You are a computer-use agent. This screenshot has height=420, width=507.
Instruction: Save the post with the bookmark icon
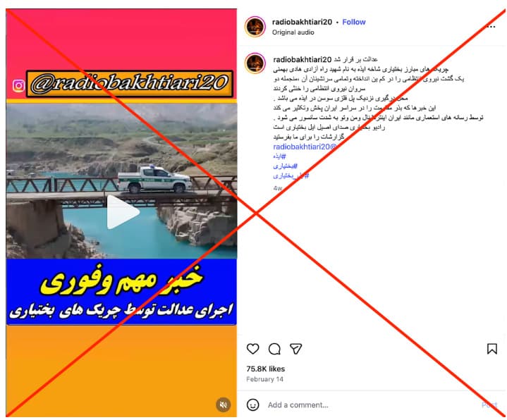coord(491,349)
